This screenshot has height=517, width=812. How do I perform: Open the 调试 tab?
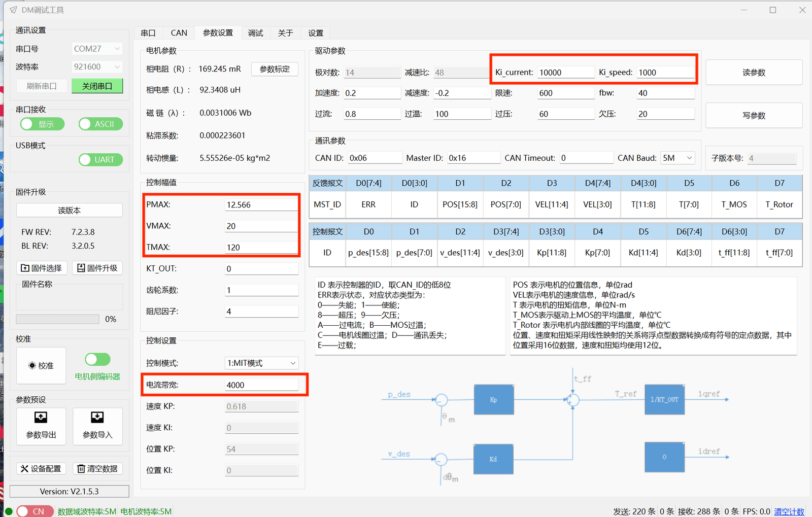tap(255, 33)
